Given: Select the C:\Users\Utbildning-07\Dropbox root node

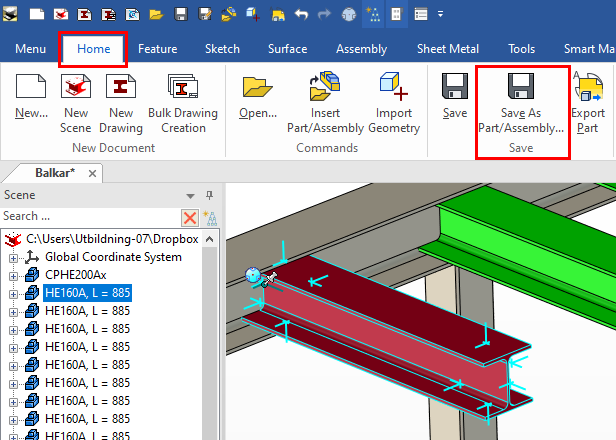Looking at the screenshot, I should 112,239.
